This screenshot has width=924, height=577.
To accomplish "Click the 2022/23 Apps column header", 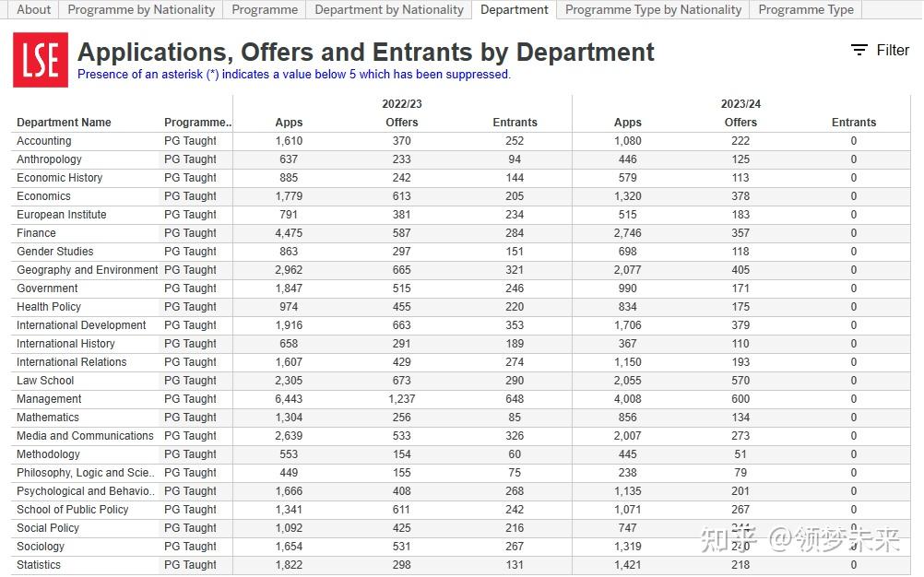I will 289,123.
